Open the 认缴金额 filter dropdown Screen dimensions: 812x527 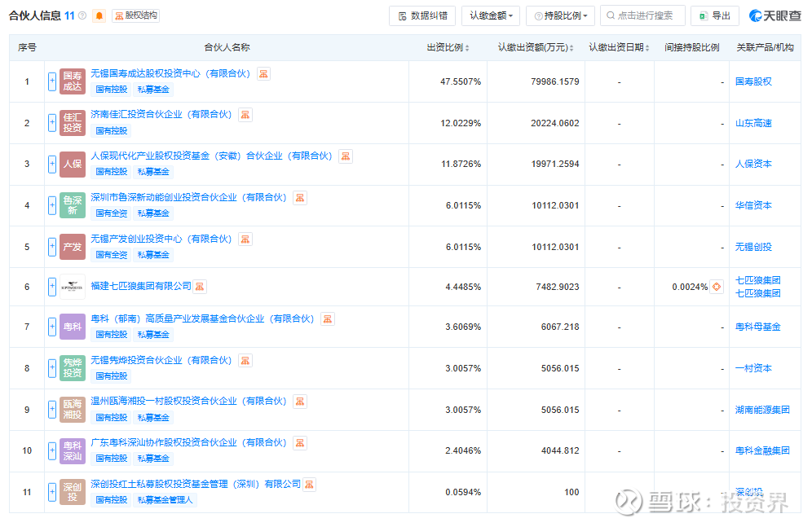pos(491,15)
